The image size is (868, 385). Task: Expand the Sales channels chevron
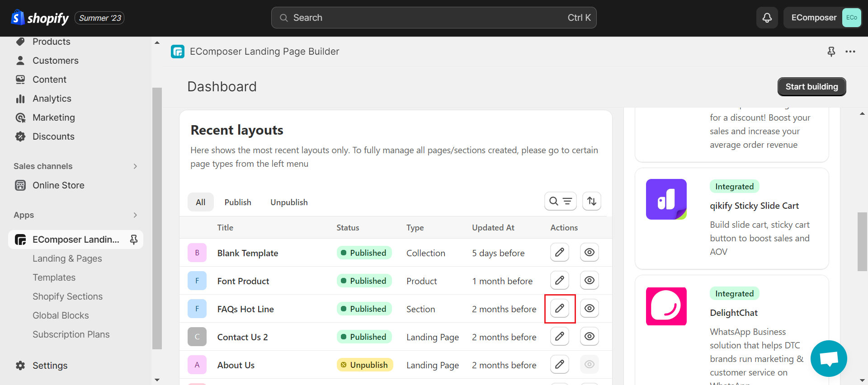click(x=135, y=166)
